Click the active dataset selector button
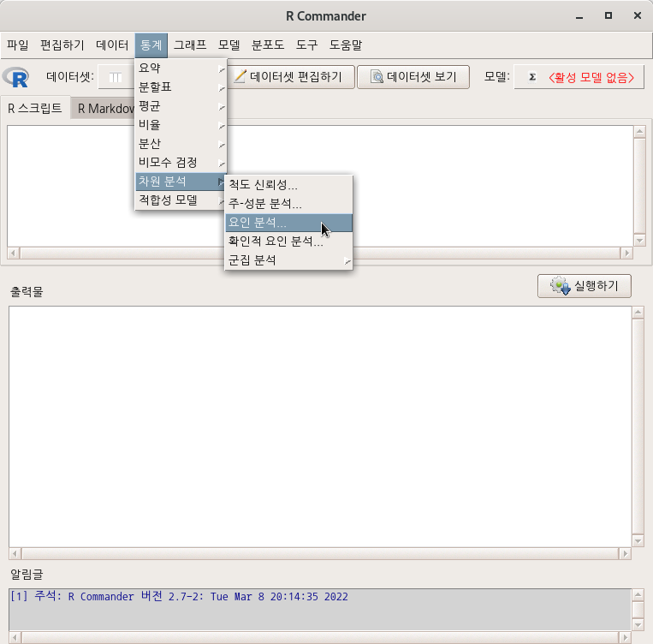This screenshot has height=644, width=653. (x=116, y=77)
